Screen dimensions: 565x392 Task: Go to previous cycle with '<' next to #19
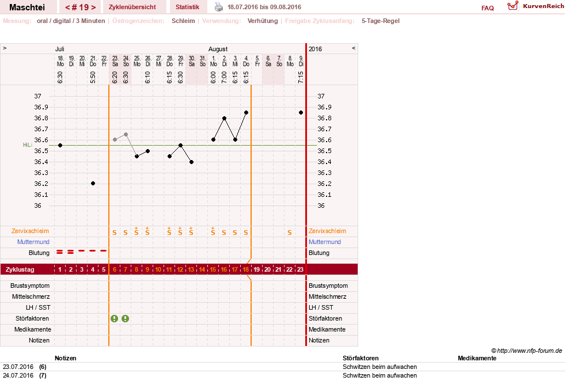tap(67, 7)
